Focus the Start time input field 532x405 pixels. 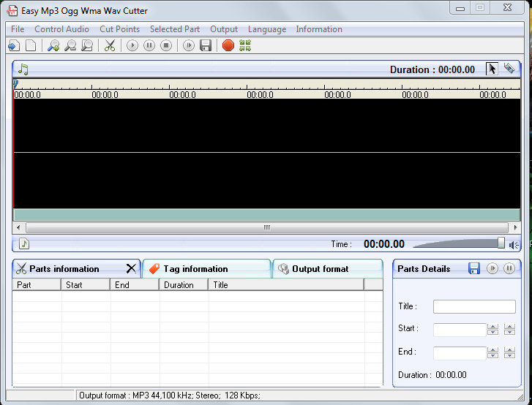(460, 330)
